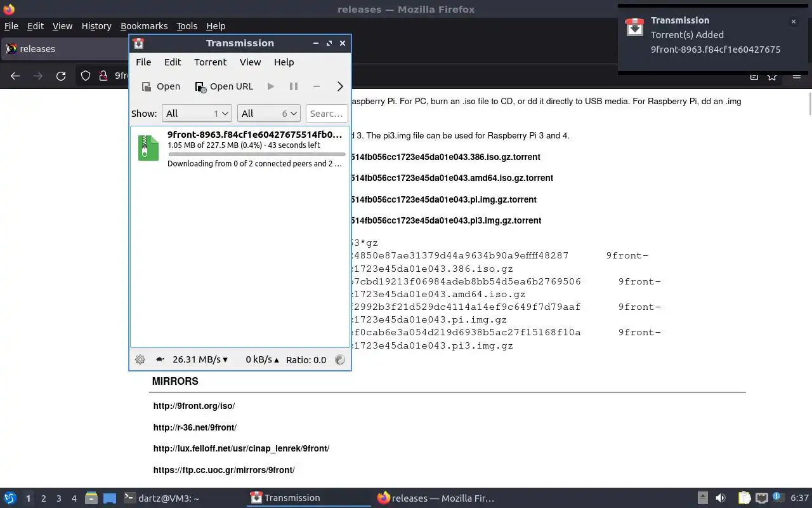This screenshot has height=508, width=812.
Task: Open the upload speed 0 kB/s dropdown
Action: click(262, 359)
